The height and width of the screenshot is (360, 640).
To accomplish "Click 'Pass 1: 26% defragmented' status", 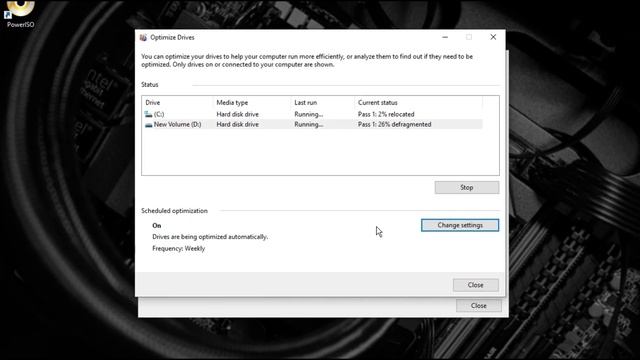I will tap(394, 124).
